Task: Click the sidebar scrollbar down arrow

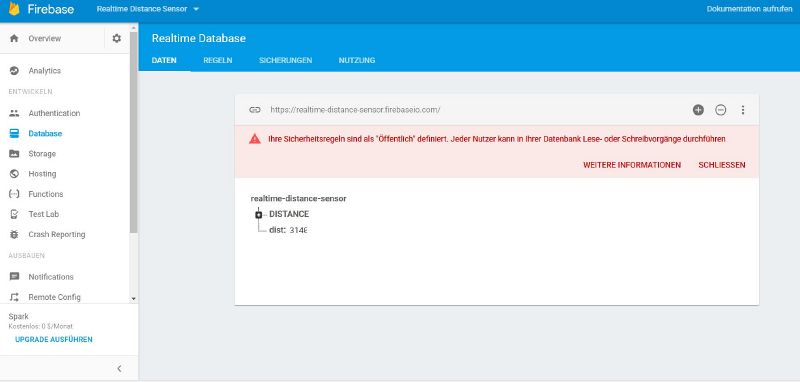Action: point(134,299)
